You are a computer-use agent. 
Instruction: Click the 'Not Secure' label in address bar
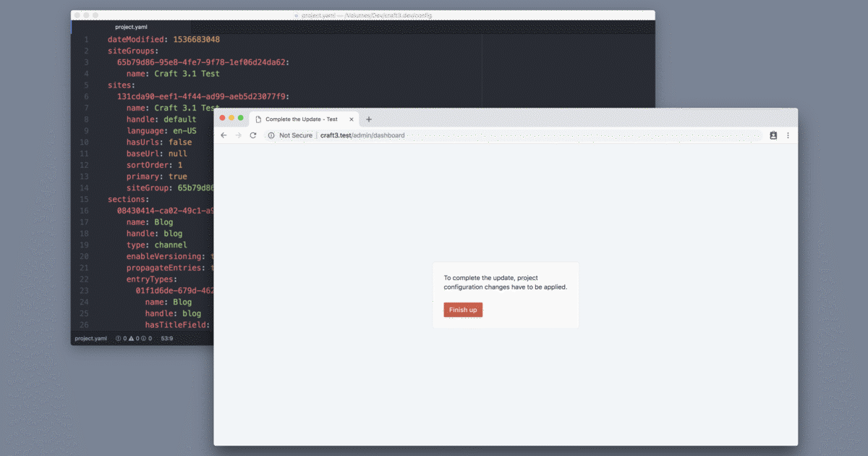[296, 135]
